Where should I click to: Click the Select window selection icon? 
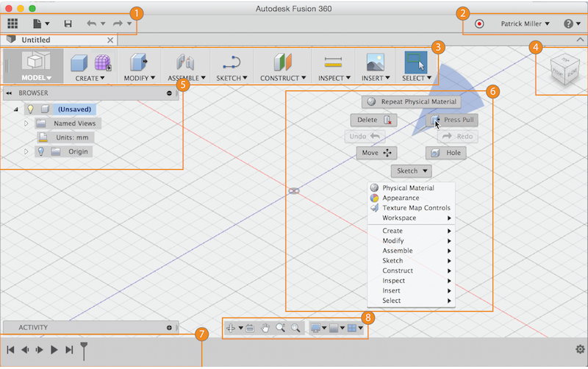tap(416, 62)
